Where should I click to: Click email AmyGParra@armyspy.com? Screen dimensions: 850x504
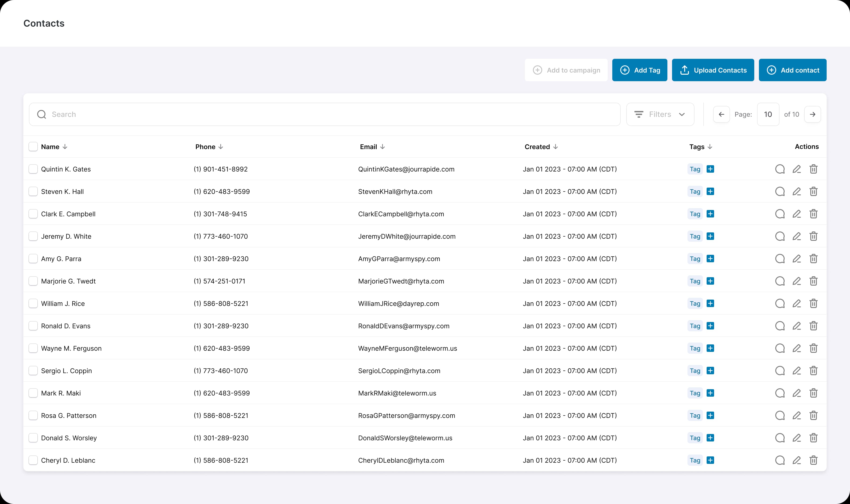click(x=399, y=259)
